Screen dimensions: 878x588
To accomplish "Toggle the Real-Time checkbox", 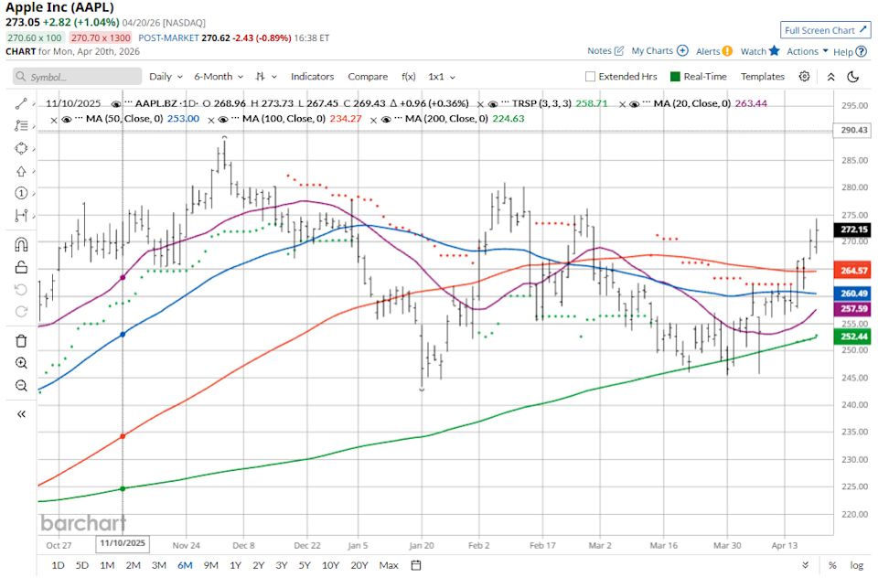I will (x=676, y=77).
